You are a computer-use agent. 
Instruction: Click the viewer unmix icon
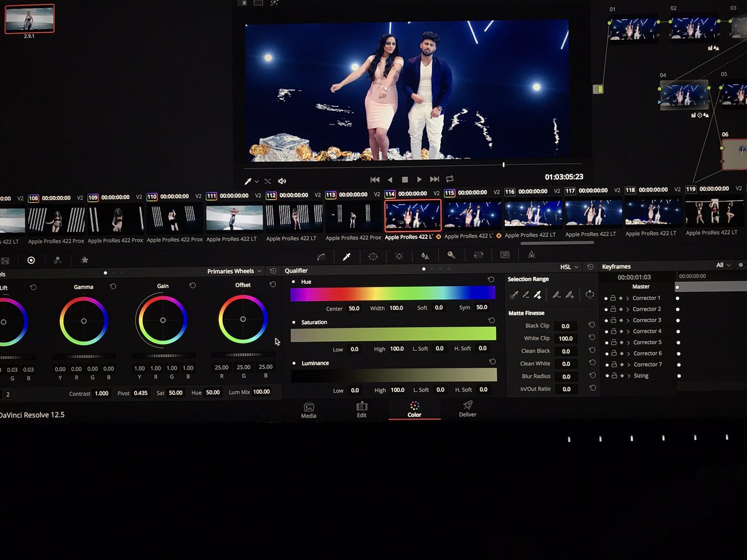point(268,181)
